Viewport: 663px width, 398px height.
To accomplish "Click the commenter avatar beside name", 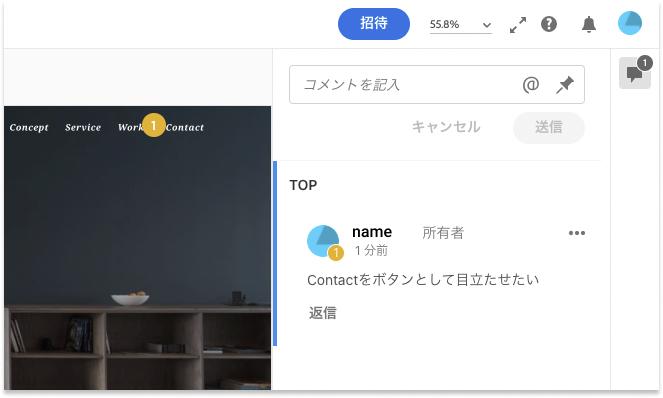I will (x=323, y=241).
